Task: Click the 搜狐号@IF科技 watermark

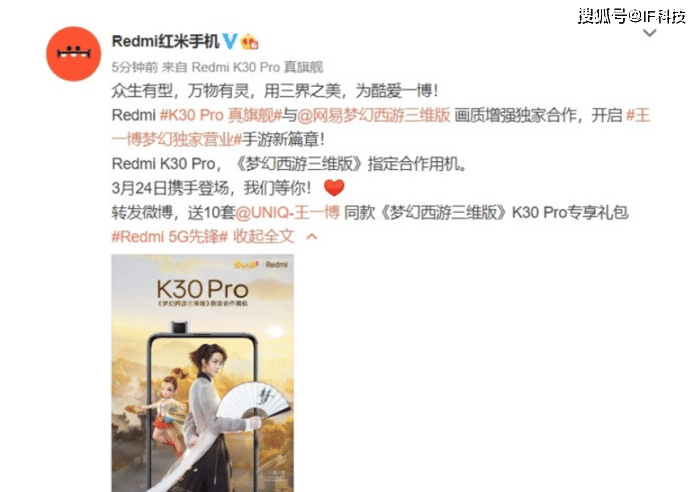Action: (631, 16)
